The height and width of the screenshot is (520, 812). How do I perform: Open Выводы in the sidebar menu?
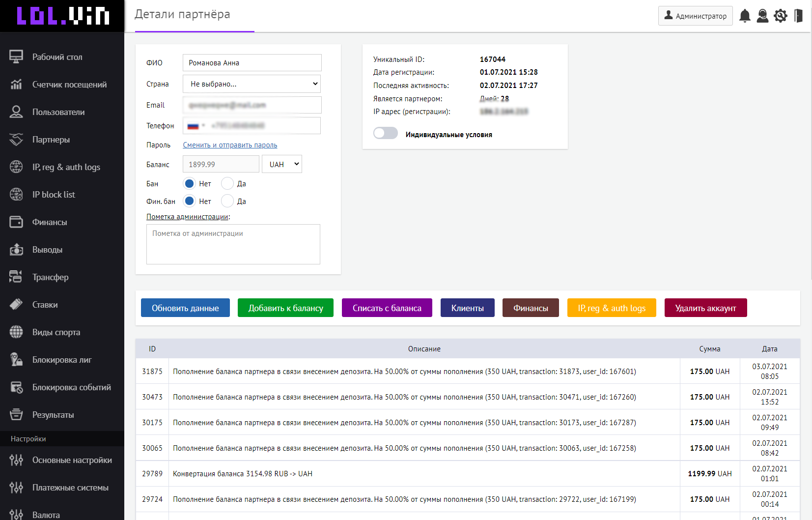(x=47, y=250)
